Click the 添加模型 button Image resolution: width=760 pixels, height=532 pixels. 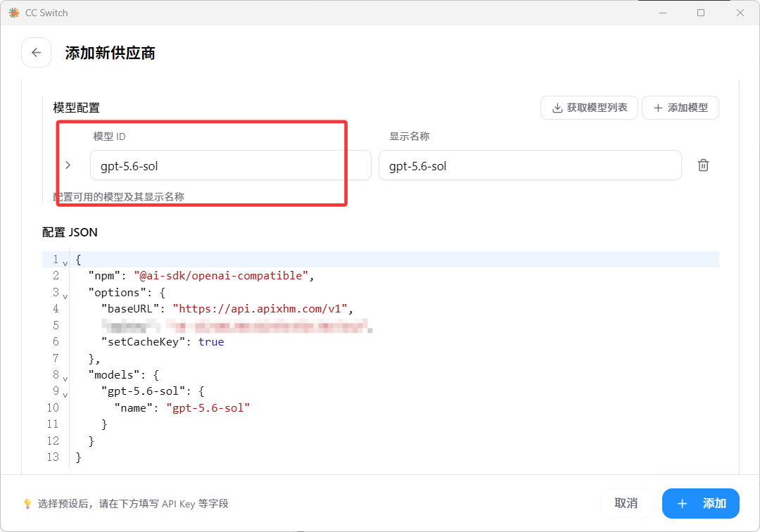(x=680, y=108)
